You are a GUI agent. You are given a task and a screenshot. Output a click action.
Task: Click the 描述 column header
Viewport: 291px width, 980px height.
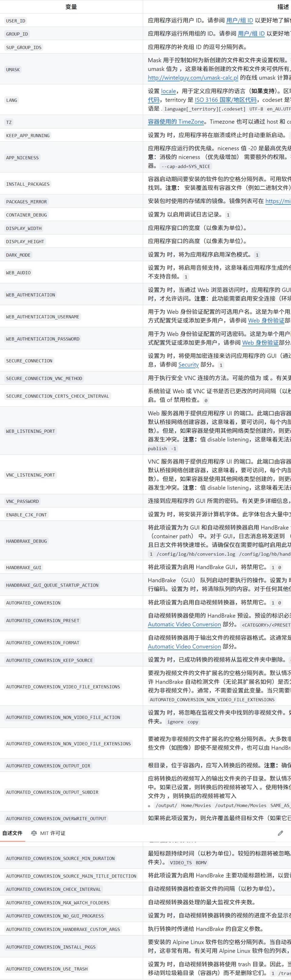283,6
